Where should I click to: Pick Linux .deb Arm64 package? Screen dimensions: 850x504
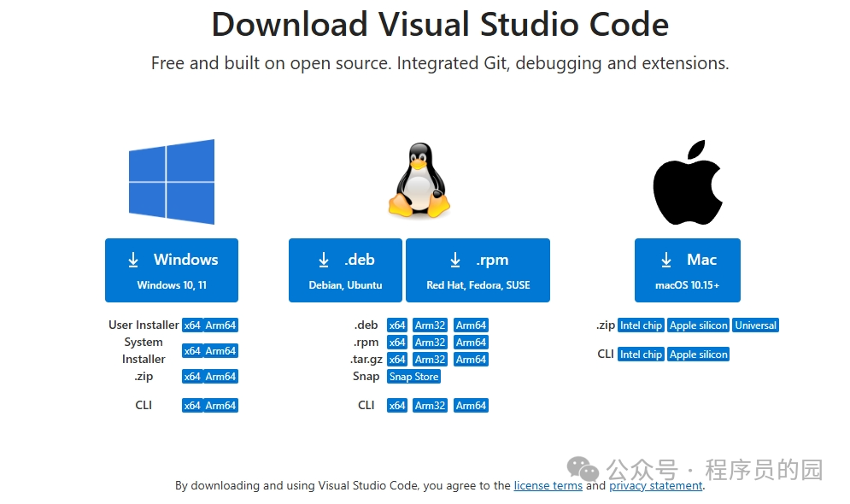[x=471, y=325]
